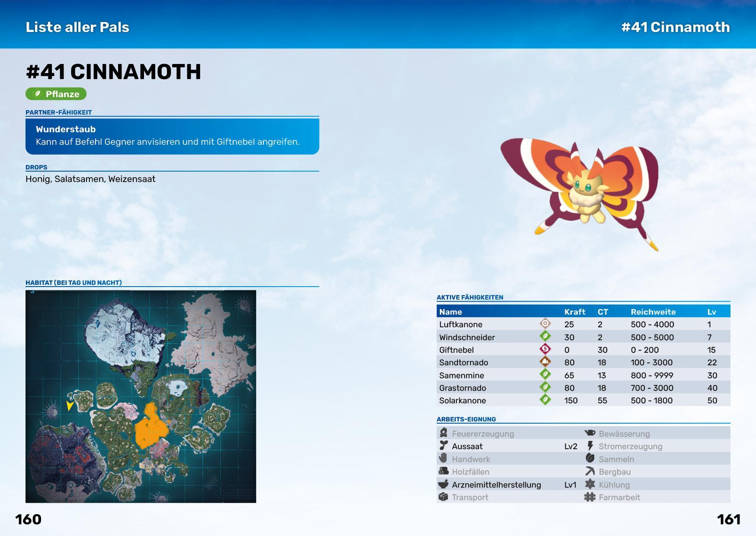The height and width of the screenshot is (536, 756).
Task: Select the "Windschneider" skill name
Action: (x=467, y=337)
